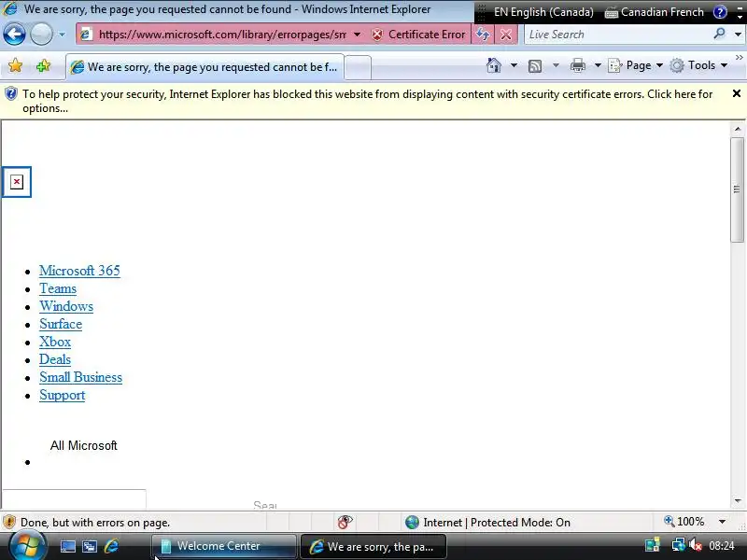This screenshot has width=747, height=560.
Task: Launch Internet Explorer from quick launch
Action: [111, 546]
